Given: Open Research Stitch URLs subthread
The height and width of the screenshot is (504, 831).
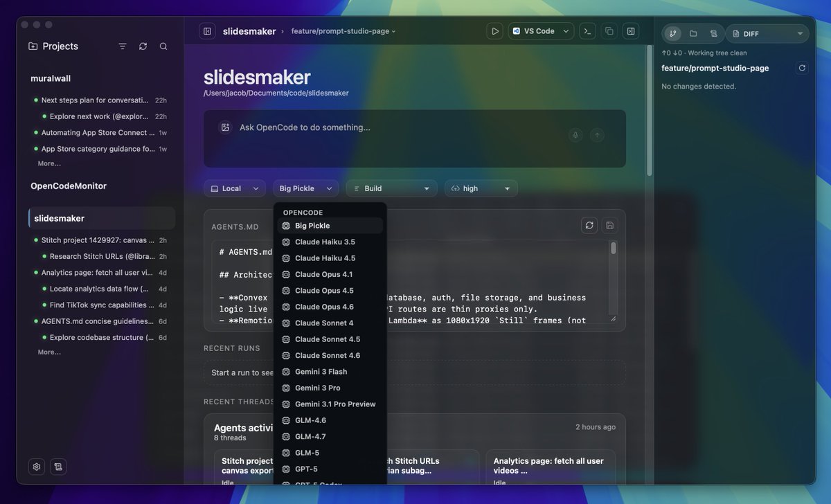Looking at the screenshot, I should [105, 256].
